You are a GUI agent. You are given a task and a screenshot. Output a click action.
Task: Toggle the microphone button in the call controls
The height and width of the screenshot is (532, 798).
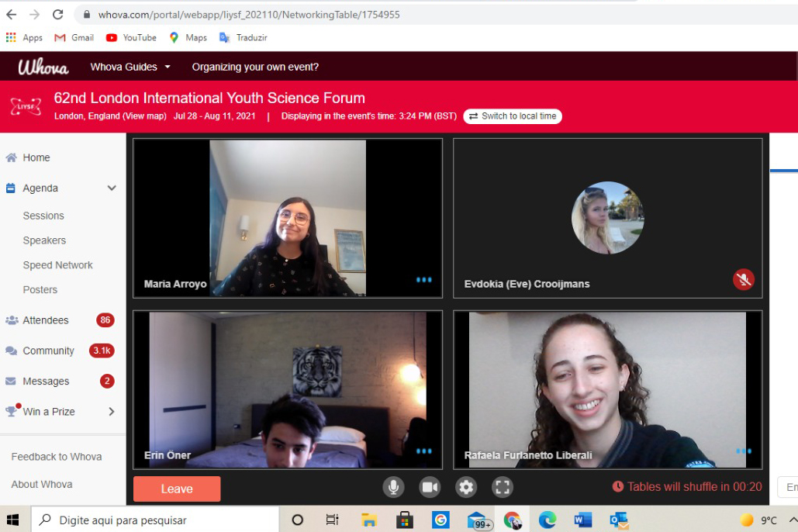click(393, 487)
